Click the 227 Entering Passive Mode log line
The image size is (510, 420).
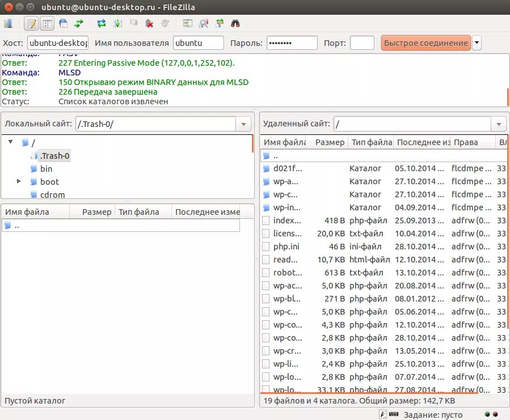(146, 63)
